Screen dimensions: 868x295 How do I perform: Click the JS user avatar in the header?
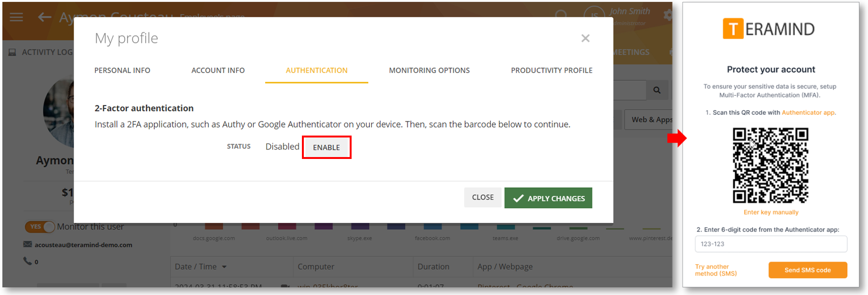tap(594, 16)
